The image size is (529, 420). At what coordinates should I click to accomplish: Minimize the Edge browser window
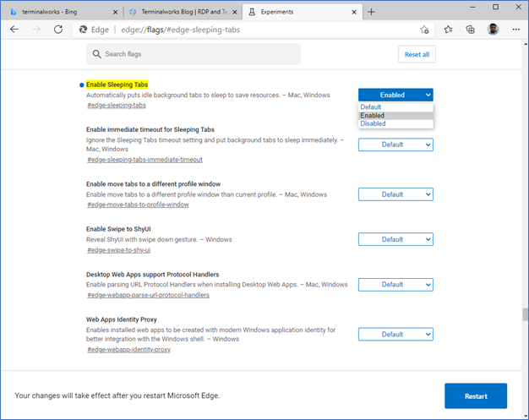[x=472, y=7]
